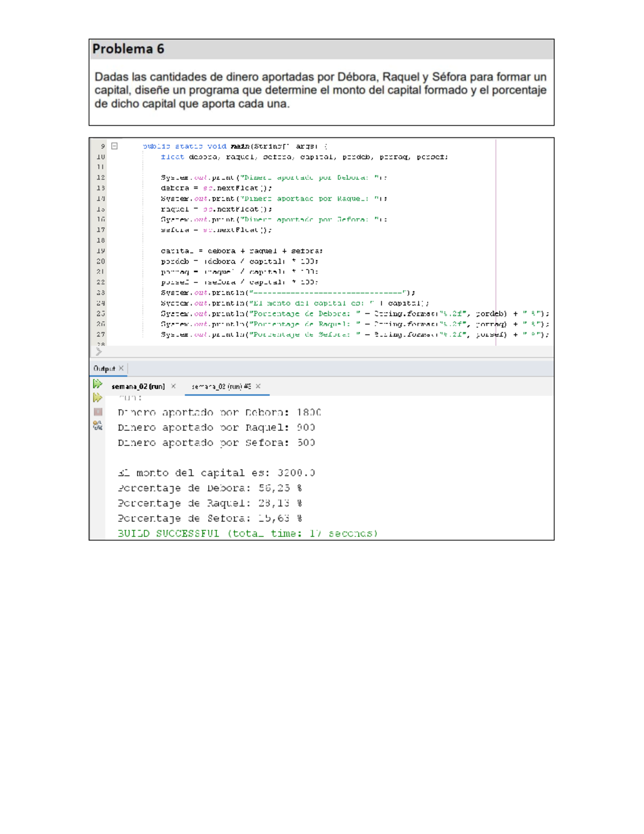Switch to the semana_02 (run) #5 tab

coord(221,386)
